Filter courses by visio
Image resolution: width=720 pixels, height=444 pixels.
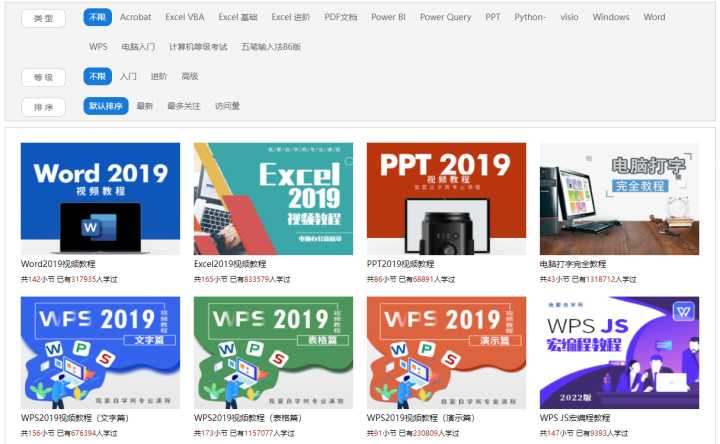click(x=569, y=17)
